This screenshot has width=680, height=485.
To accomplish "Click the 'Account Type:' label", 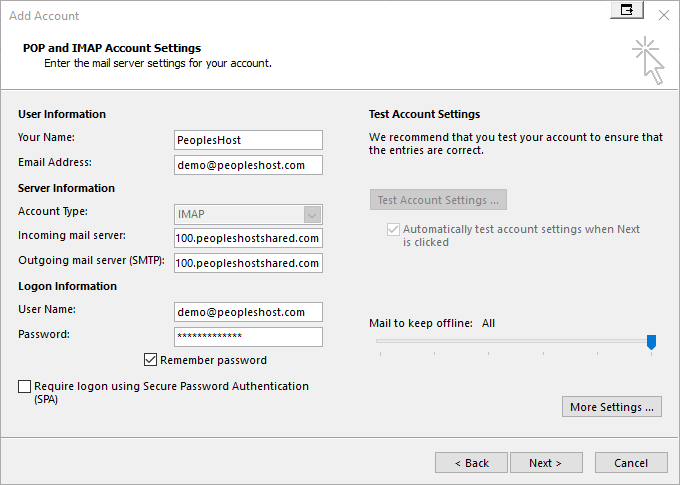I will pyautogui.click(x=52, y=211).
